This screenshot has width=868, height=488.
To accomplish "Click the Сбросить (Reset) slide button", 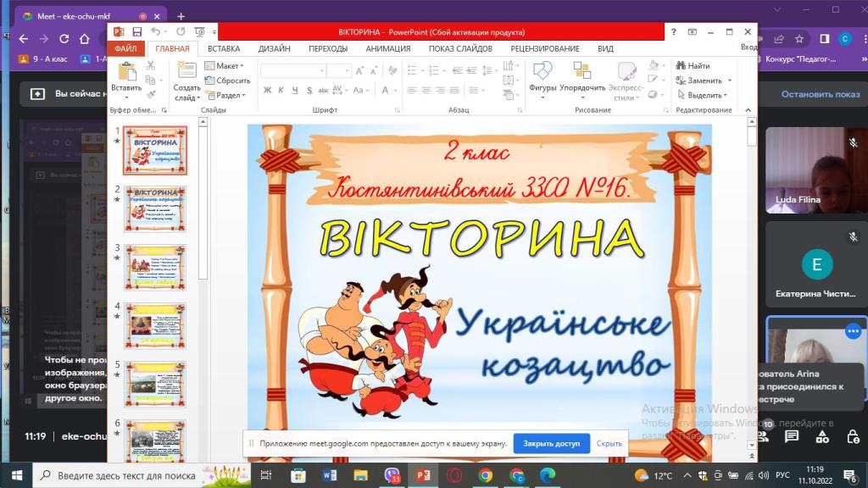I will (227, 80).
